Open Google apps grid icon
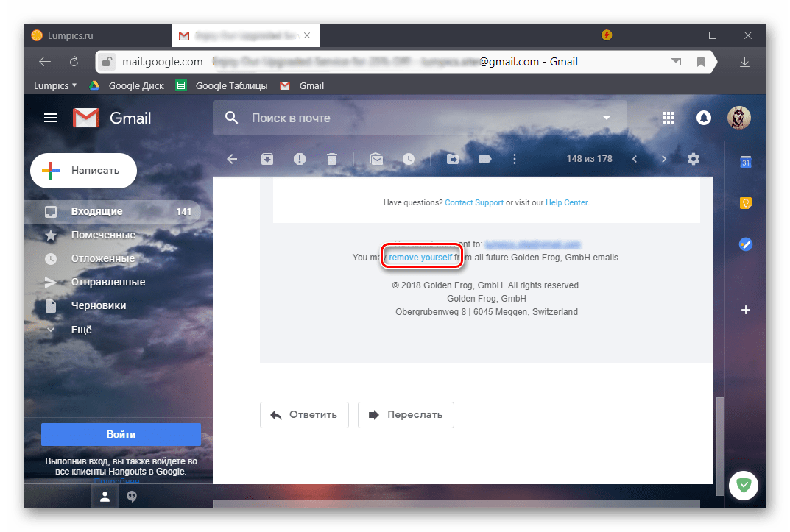790x532 pixels. click(x=669, y=118)
